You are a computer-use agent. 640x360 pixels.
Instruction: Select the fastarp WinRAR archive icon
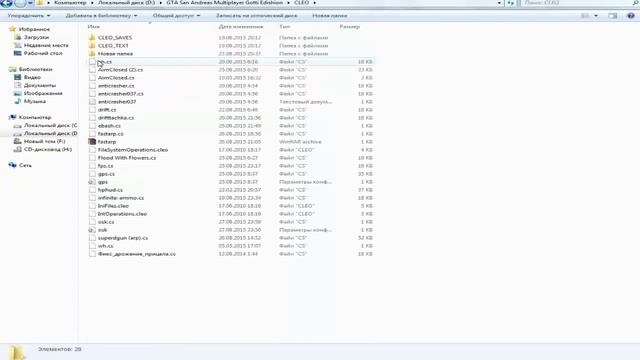92,142
